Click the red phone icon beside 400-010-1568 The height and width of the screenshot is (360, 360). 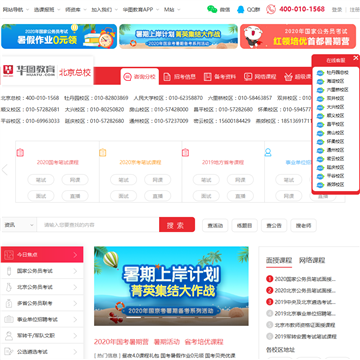coord(271,9)
